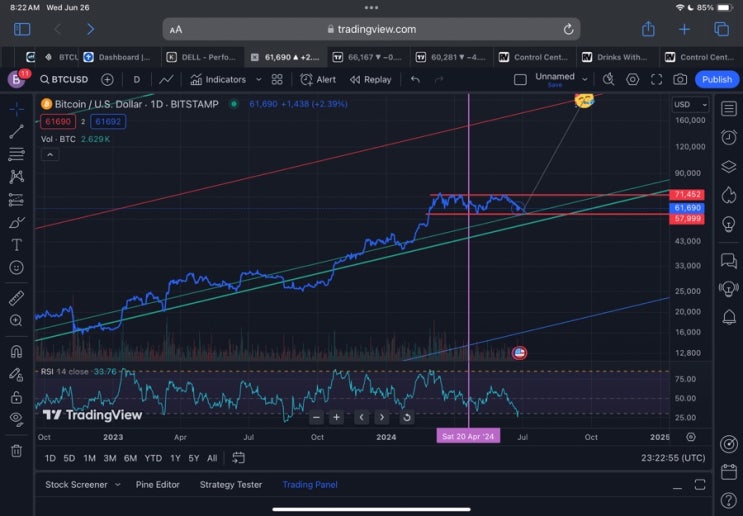Open the chats speech bubble panel
Image resolution: width=743 pixels, height=516 pixels.
point(728,260)
